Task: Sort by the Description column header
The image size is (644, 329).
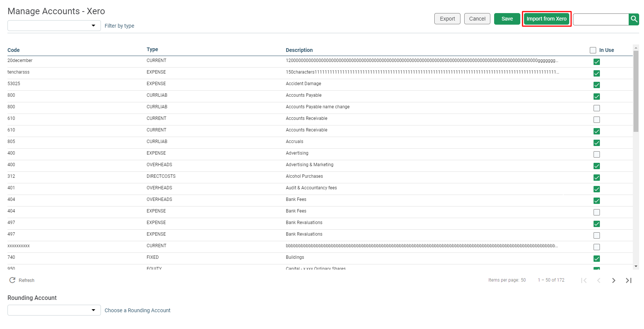Action: [299, 50]
